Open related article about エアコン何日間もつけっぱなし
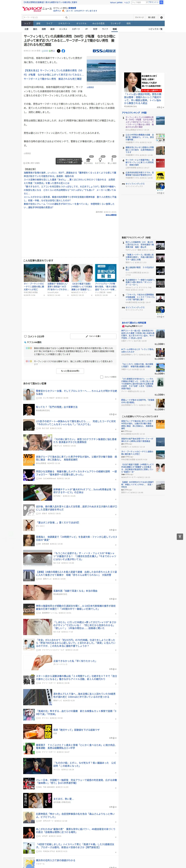This screenshot has width=186, height=868. point(70,190)
